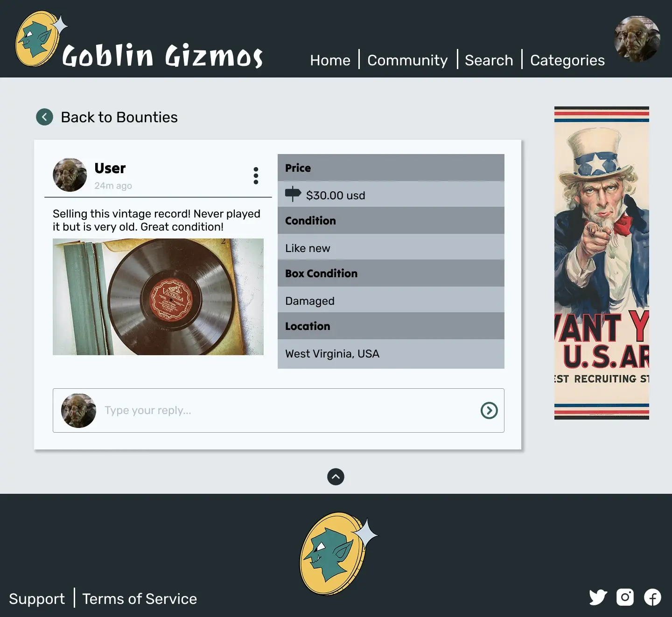View the Terms of Service

click(140, 599)
